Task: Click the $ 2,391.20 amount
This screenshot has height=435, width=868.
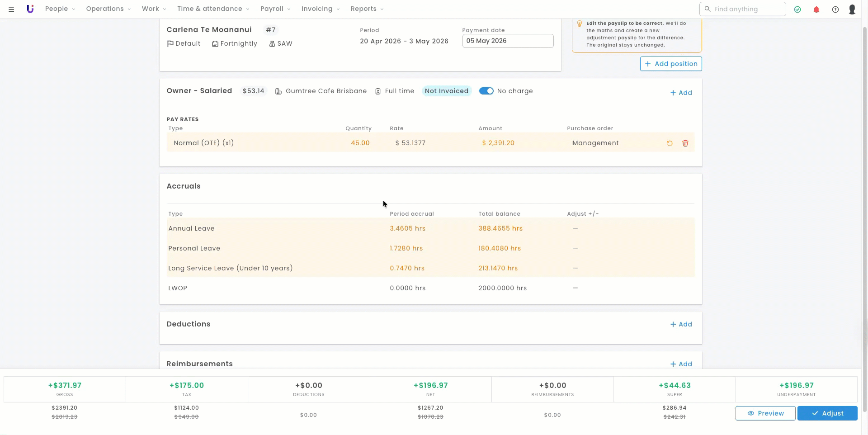Action: [x=498, y=143]
